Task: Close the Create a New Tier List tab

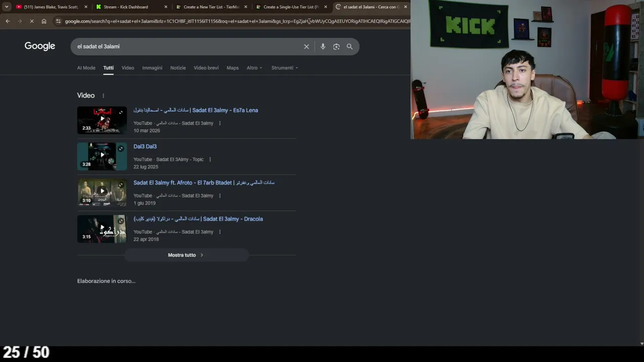Action: point(246,7)
